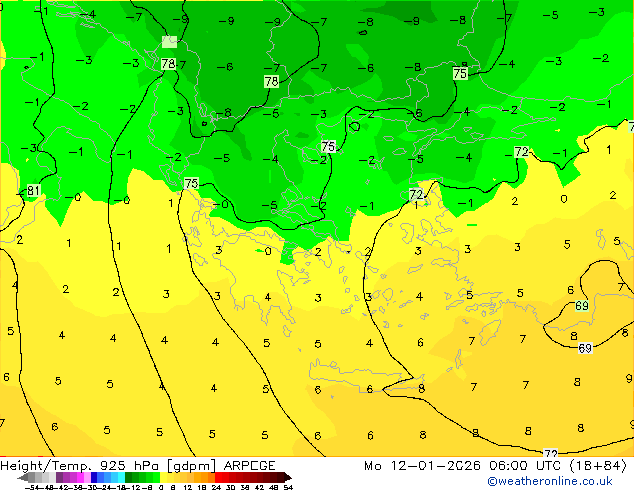Click the 81 contour height label
The image size is (634, 490).
tap(33, 190)
